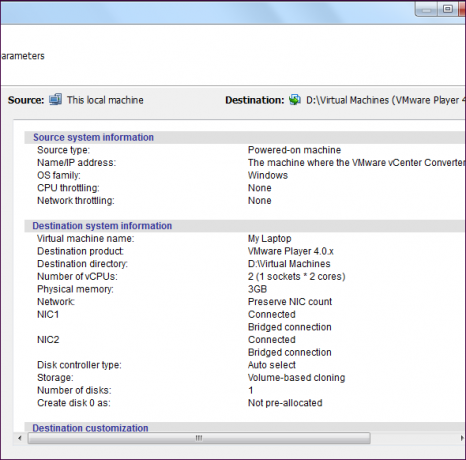Click the minimize window button
Viewport: 466px width, 460px height.
[x=427, y=9]
